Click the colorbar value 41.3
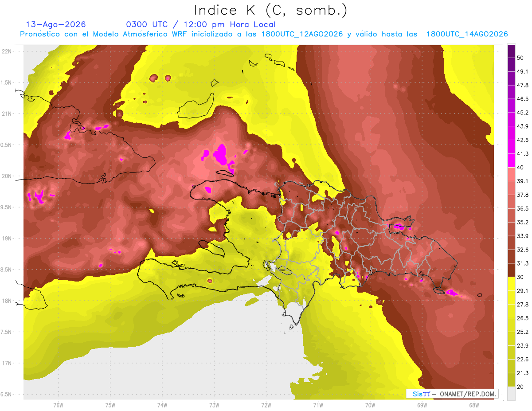This screenshot has height=411, width=532. point(522,154)
